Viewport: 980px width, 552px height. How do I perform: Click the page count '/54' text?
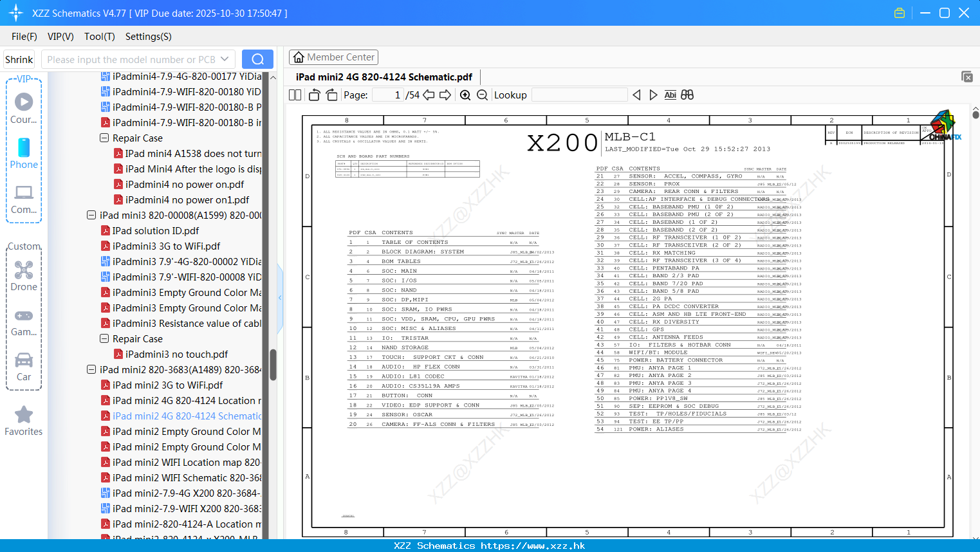[x=412, y=95]
